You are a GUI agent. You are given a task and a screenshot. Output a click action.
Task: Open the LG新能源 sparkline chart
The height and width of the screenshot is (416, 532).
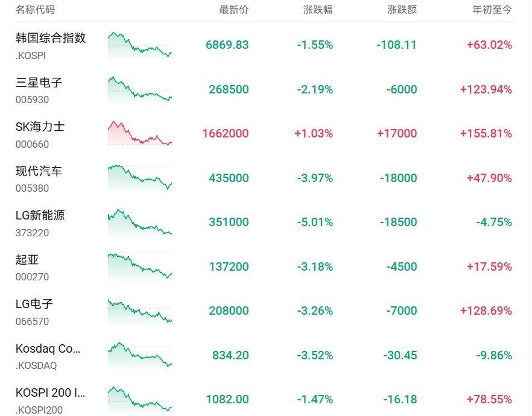tap(140, 222)
